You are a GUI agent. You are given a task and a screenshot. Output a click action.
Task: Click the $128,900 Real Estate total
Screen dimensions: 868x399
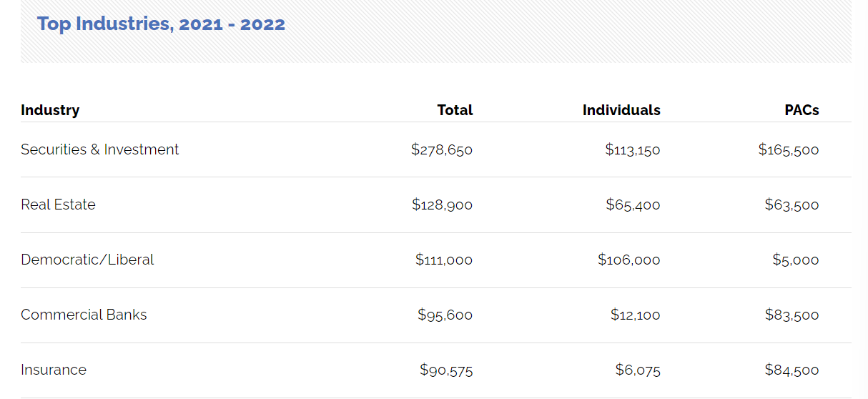(x=442, y=205)
